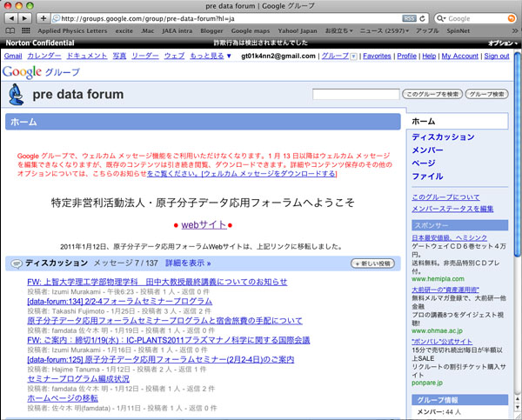This screenshot has width=522, height=420.
Task: Open the グループ dropdown arrow
Action: tap(353, 57)
